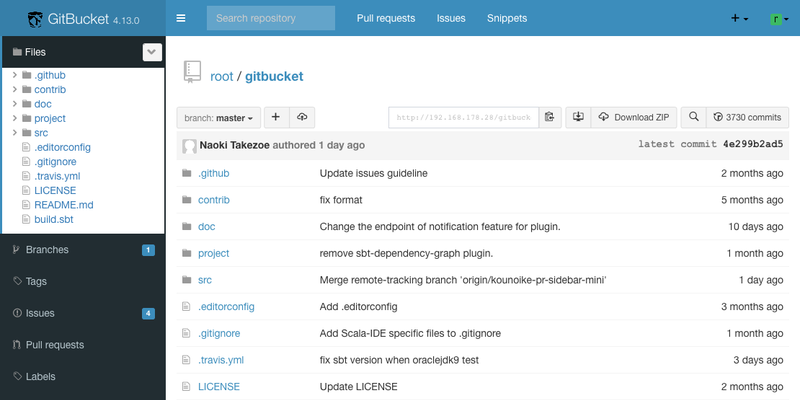Open the user avatar menu
800x400 pixels.
pos(779,19)
